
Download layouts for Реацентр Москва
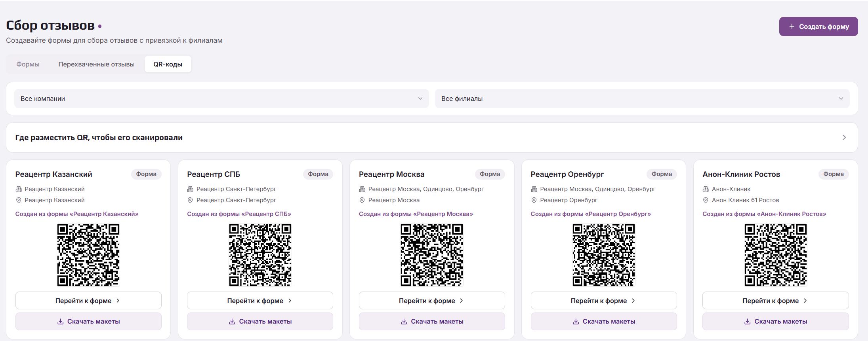click(432, 322)
